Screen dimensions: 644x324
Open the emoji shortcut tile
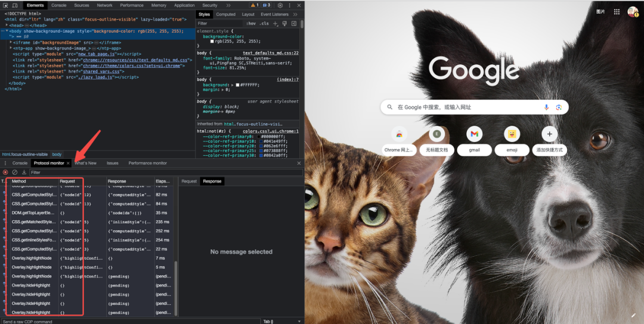pos(512,141)
